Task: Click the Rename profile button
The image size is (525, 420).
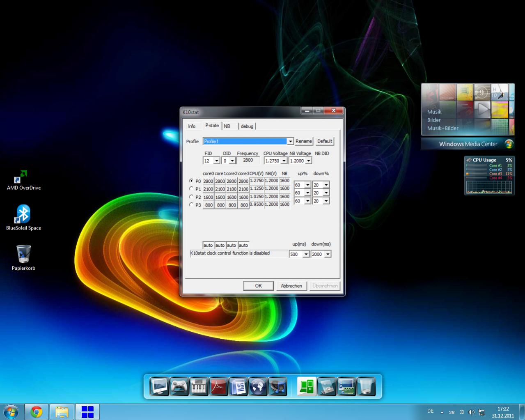Action: 303,141
